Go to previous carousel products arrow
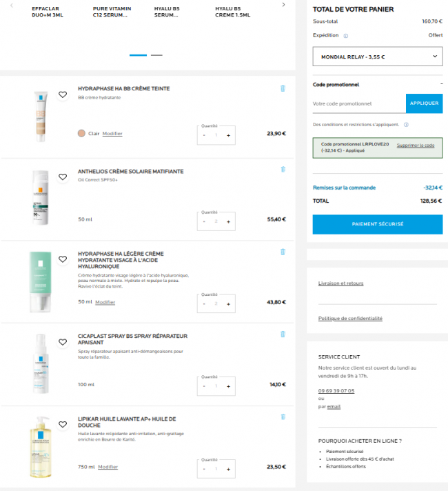448x491 pixels. [x=12, y=5]
